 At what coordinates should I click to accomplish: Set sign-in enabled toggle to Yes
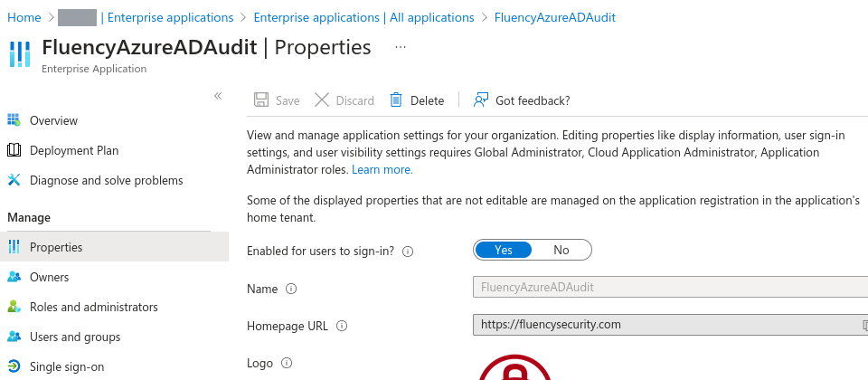[504, 250]
